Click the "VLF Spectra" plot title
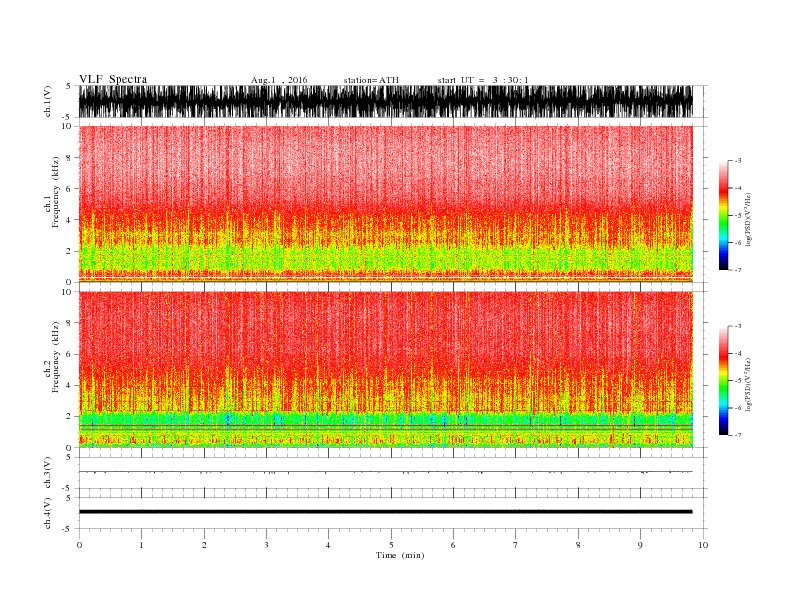 click(113, 79)
